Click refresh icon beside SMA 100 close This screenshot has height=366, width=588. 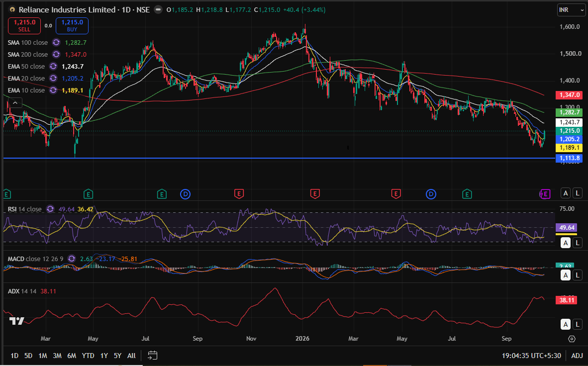coord(56,42)
